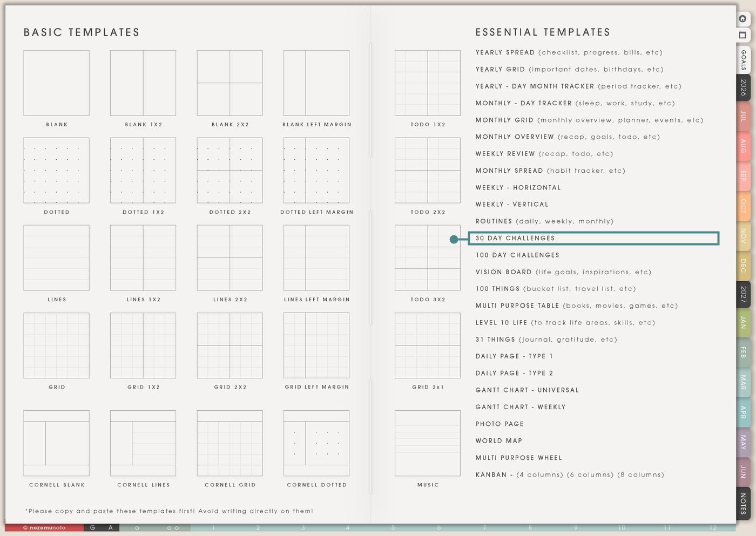This screenshot has width=756, height=536.
Task: Go to the NOV month tab
Action: point(743,235)
